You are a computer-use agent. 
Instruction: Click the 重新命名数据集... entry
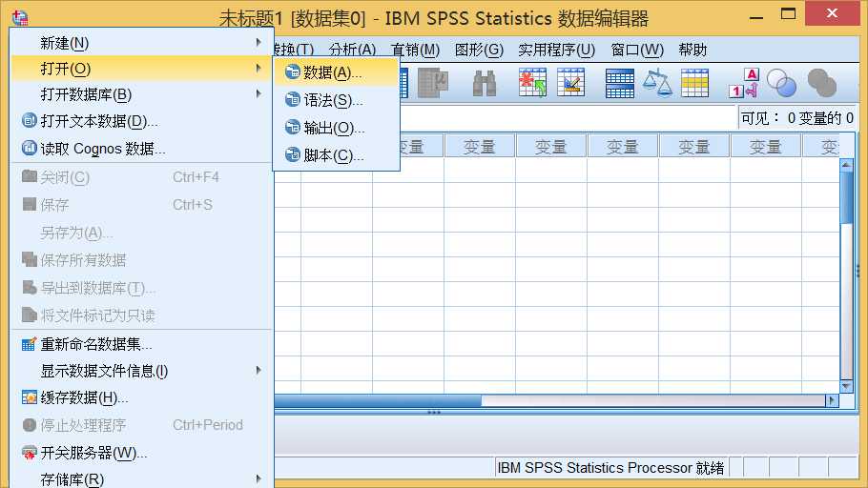point(142,344)
